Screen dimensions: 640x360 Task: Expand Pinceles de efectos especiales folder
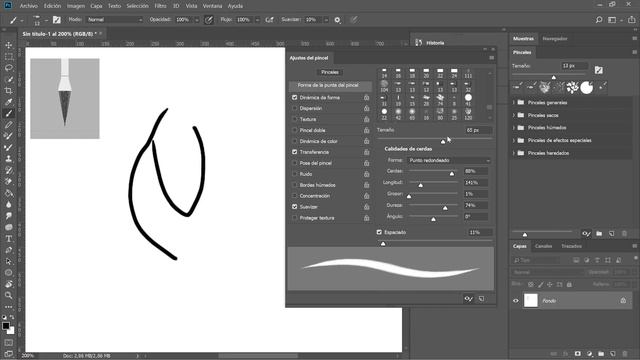(514, 140)
